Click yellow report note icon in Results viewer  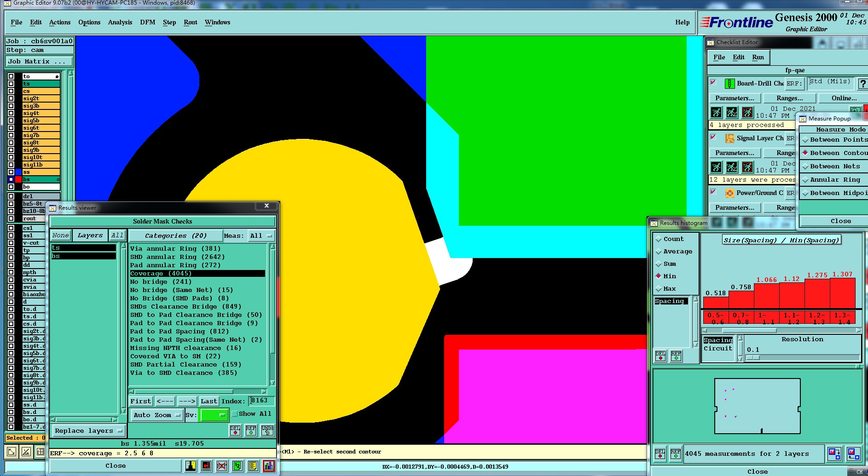[x=253, y=466]
